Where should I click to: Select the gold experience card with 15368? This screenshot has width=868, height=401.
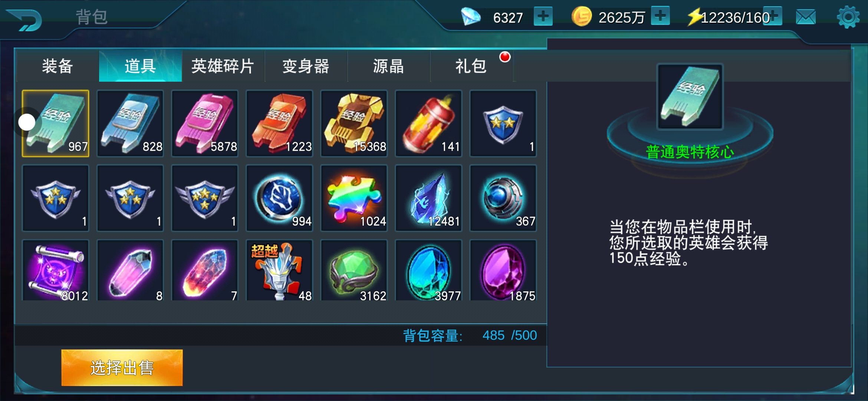[354, 123]
